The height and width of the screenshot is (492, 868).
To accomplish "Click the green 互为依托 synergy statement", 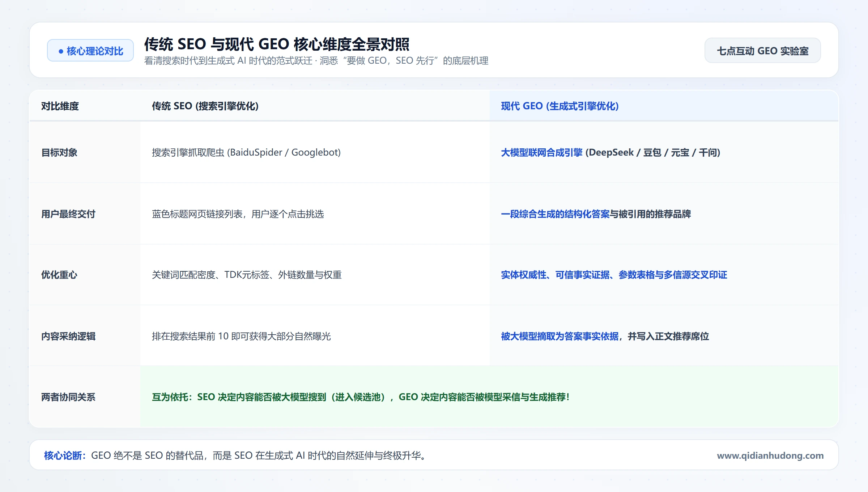I will [x=361, y=397].
